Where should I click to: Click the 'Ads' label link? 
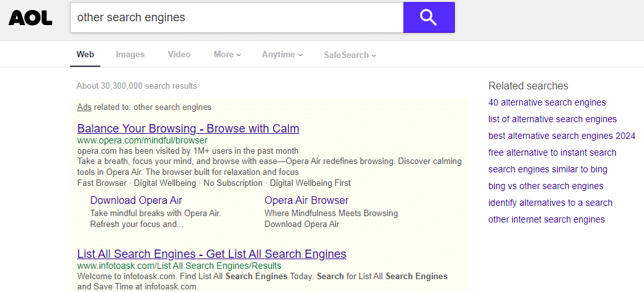(x=84, y=107)
